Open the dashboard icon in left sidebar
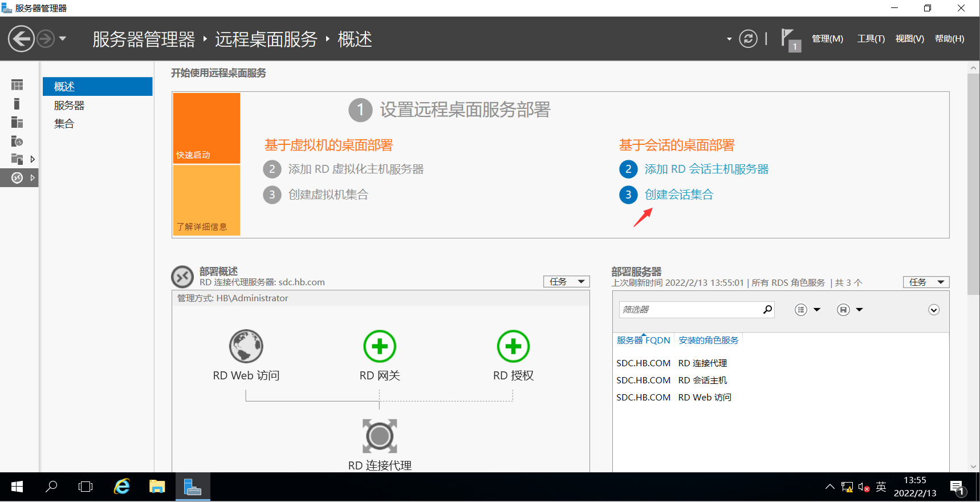The height and width of the screenshot is (502, 980). pyautogui.click(x=17, y=85)
